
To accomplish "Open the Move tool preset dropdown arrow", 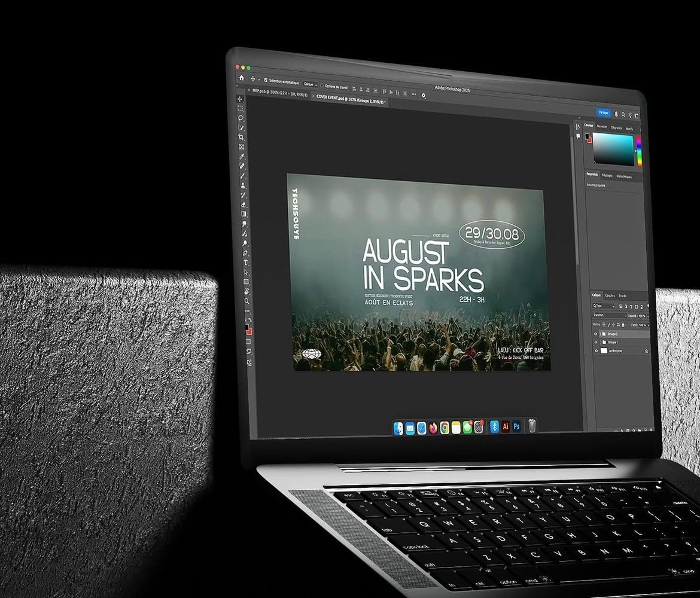I will [x=259, y=80].
